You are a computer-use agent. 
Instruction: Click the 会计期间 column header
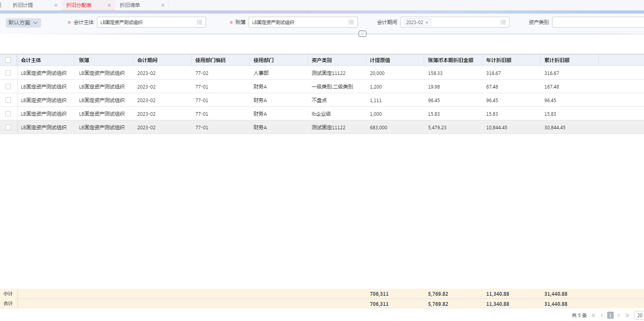(147, 60)
